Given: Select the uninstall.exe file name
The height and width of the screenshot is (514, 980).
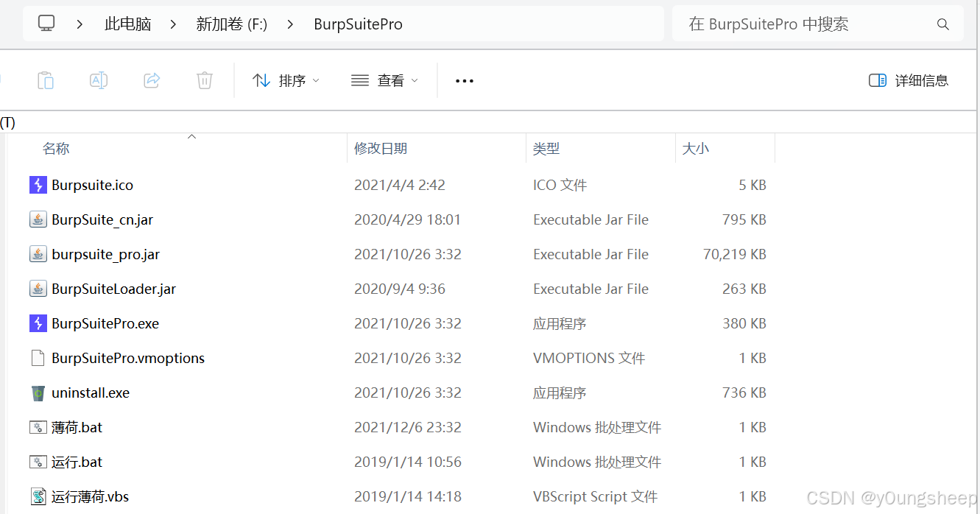Looking at the screenshot, I should [91, 392].
